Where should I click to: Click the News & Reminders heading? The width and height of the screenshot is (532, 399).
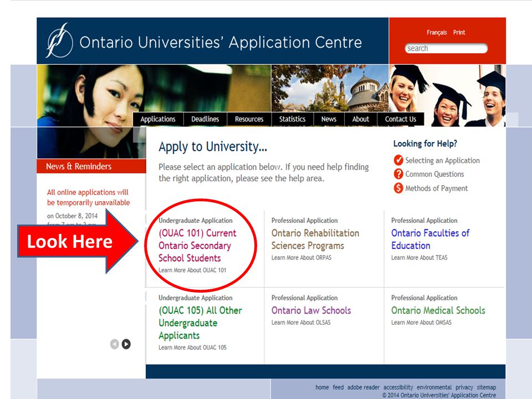79,166
